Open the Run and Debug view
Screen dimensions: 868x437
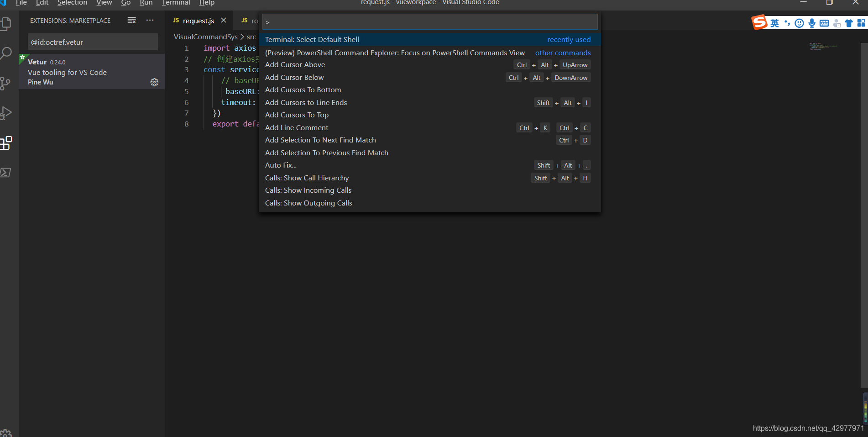click(7, 113)
